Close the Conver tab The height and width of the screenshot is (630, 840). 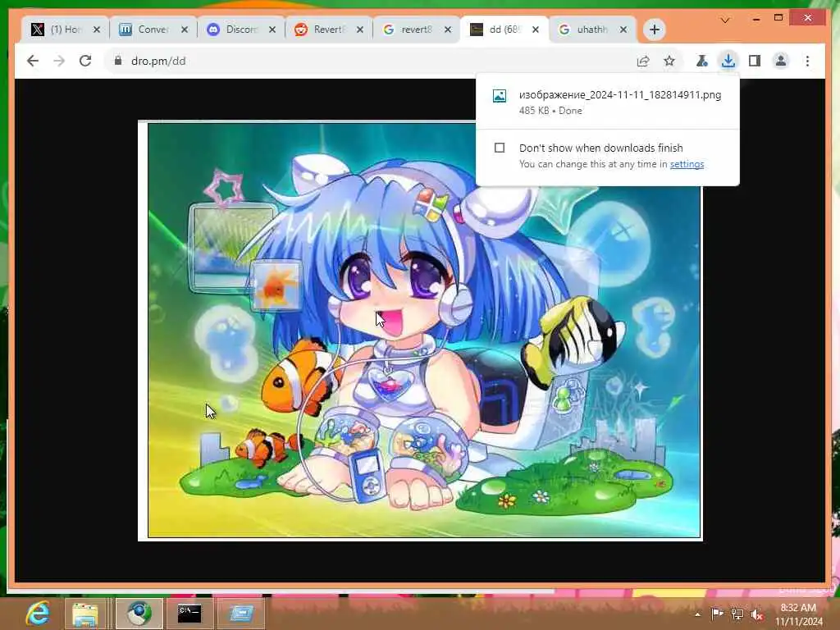click(x=185, y=30)
